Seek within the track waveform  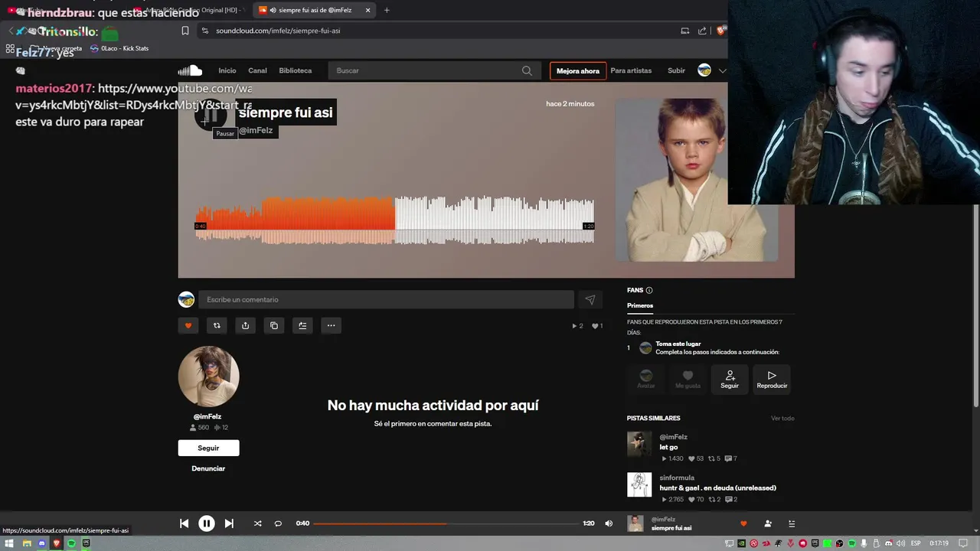(x=394, y=220)
